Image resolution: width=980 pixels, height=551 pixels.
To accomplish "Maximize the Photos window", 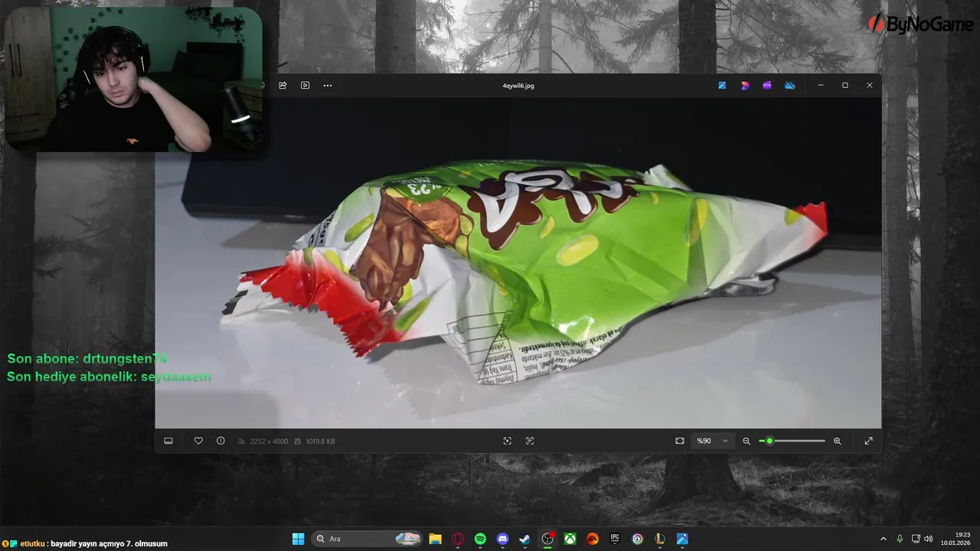I will pos(845,85).
